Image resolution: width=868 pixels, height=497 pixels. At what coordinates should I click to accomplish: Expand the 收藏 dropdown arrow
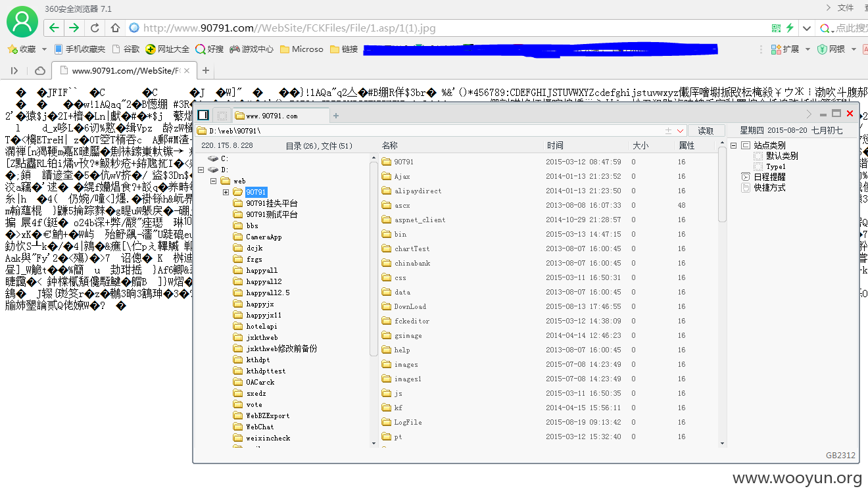point(44,49)
